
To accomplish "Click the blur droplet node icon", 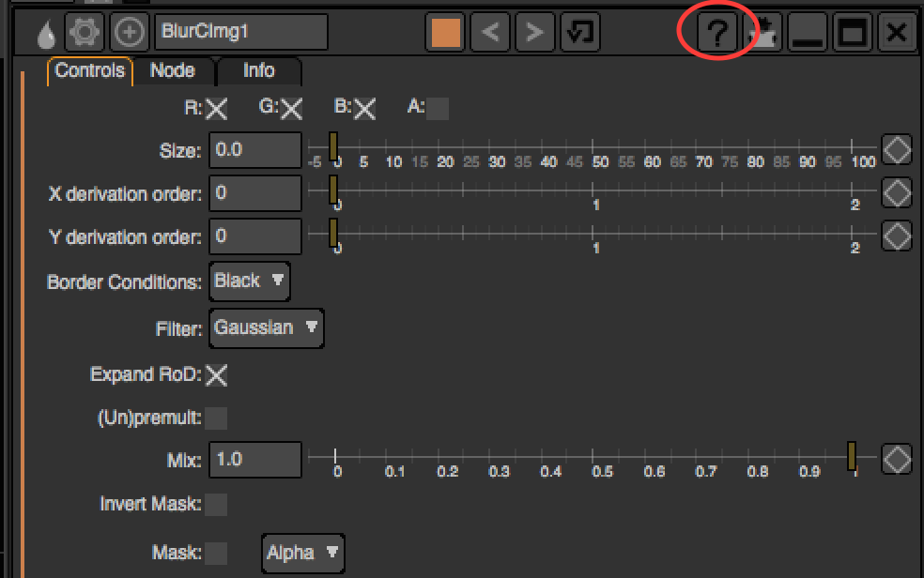I will coord(46,34).
